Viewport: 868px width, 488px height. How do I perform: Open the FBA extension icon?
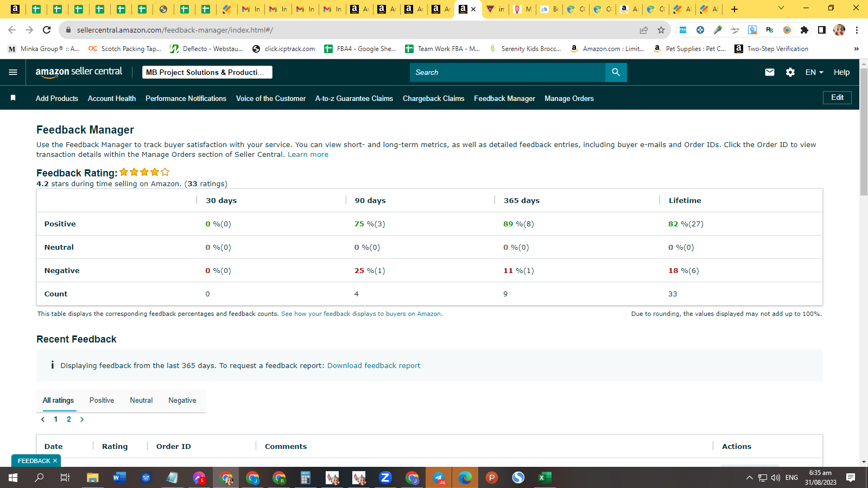pos(683,30)
